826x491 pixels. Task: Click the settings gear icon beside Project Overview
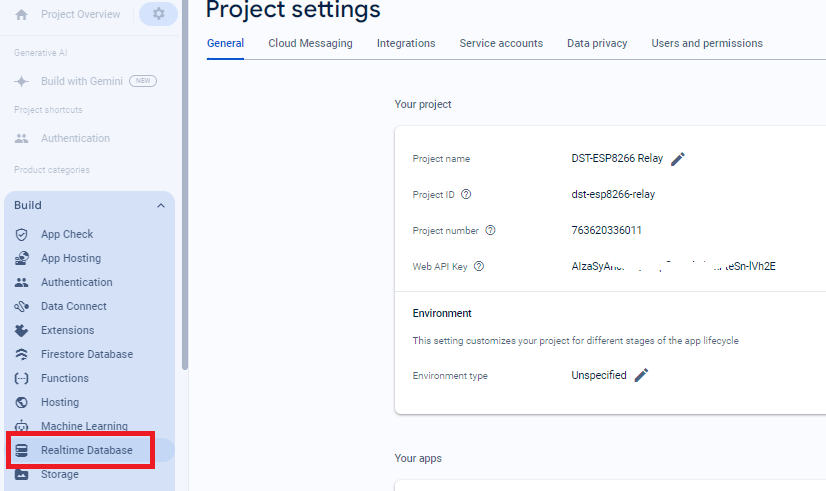(158, 14)
